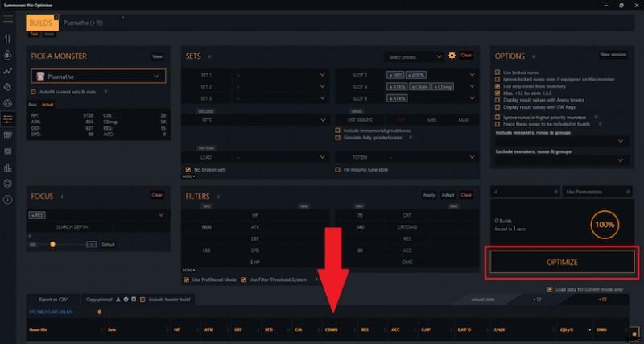
Task: Expand Include monsters, runes & groups dropdown
Action: pyautogui.click(x=618, y=141)
